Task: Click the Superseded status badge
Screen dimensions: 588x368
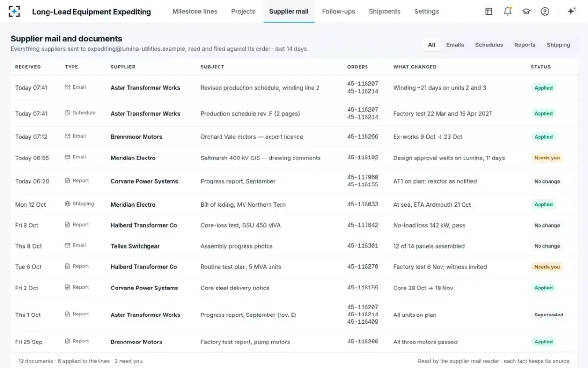Action: (x=549, y=315)
